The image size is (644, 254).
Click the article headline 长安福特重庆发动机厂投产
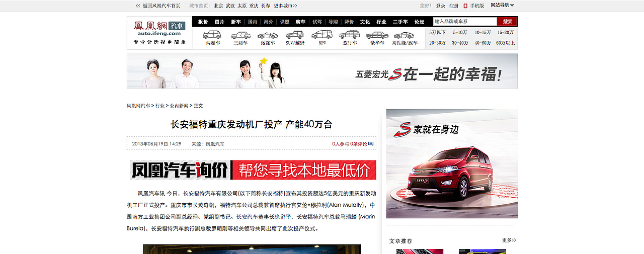(251, 124)
